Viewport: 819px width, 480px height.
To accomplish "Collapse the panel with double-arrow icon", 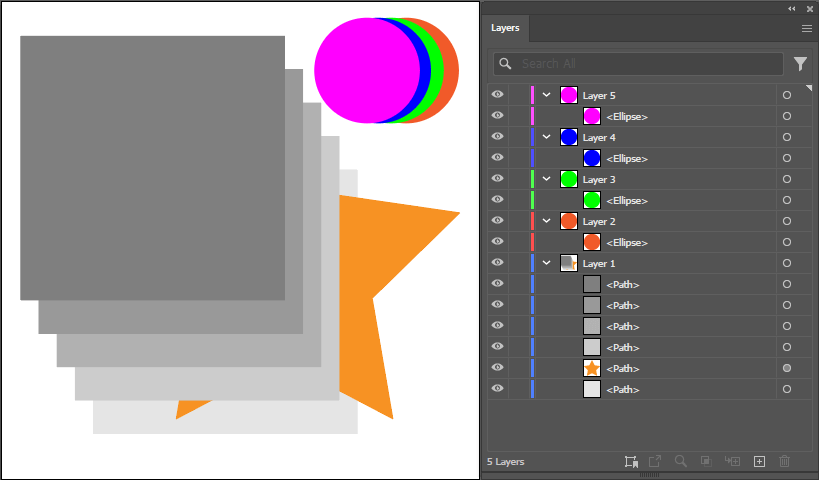I will tap(792, 8).
